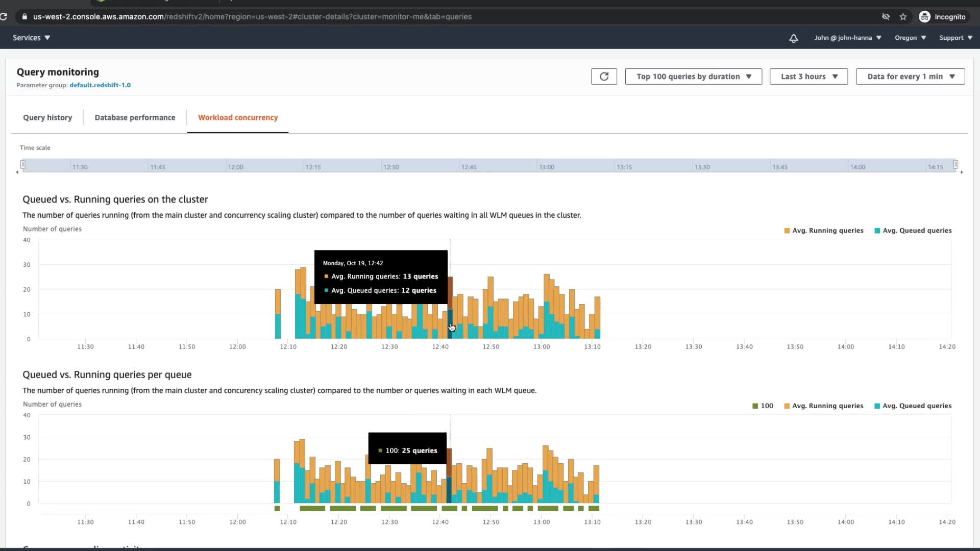Click the padlock site info icon
980x551 pixels.
[x=24, y=17]
